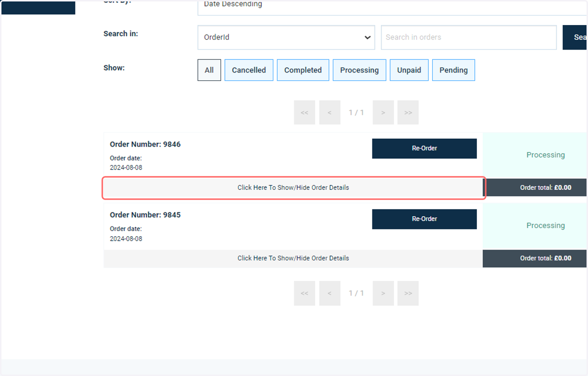588x376 pixels.
Task: Click the Show: label
Action: point(114,68)
